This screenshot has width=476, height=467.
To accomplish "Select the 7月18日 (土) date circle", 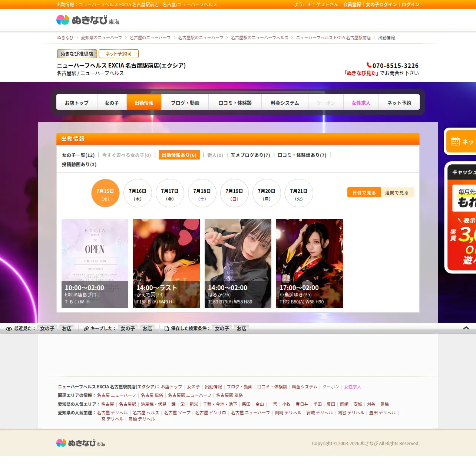I will tap(202, 193).
